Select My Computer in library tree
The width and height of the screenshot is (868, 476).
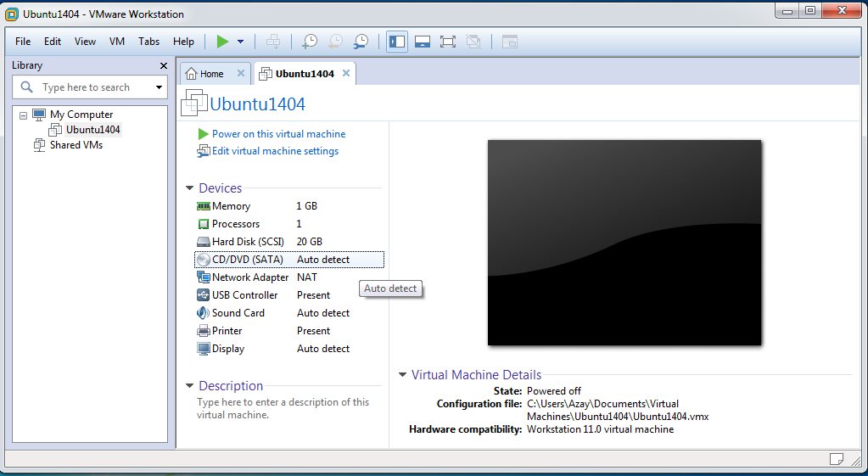click(81, 115)
